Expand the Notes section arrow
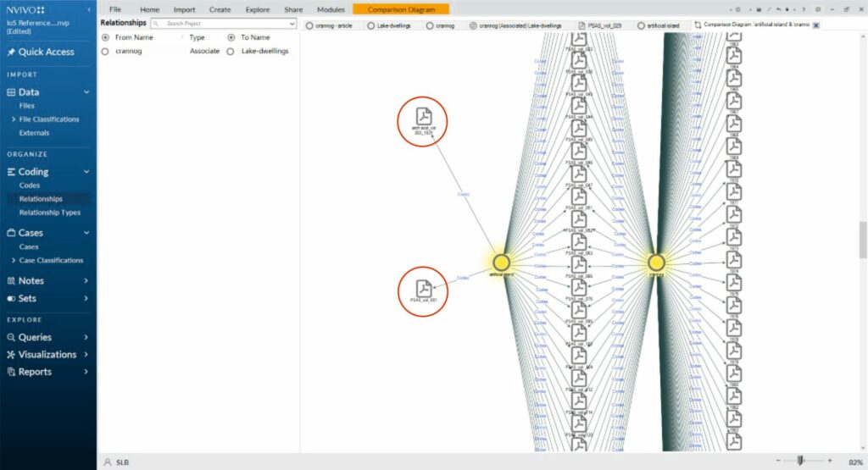The image size is (868, 470). tap(86, 281)
